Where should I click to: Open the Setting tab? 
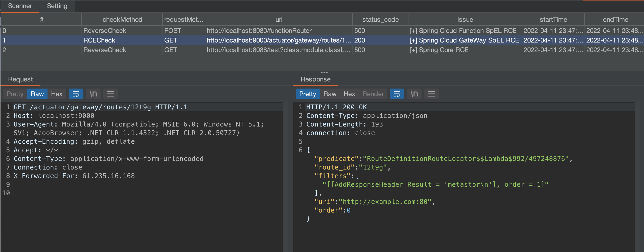(x=57, y=6)
